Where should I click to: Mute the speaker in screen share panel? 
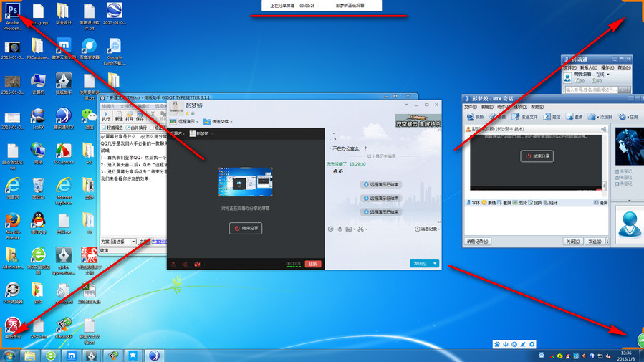point(185,264)
